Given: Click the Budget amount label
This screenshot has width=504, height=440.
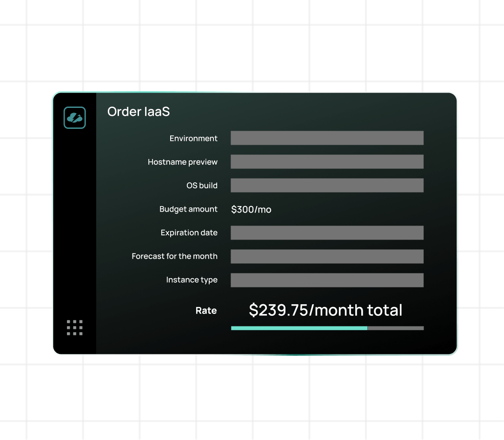Looking at the screenshot, I should [188, 209].
